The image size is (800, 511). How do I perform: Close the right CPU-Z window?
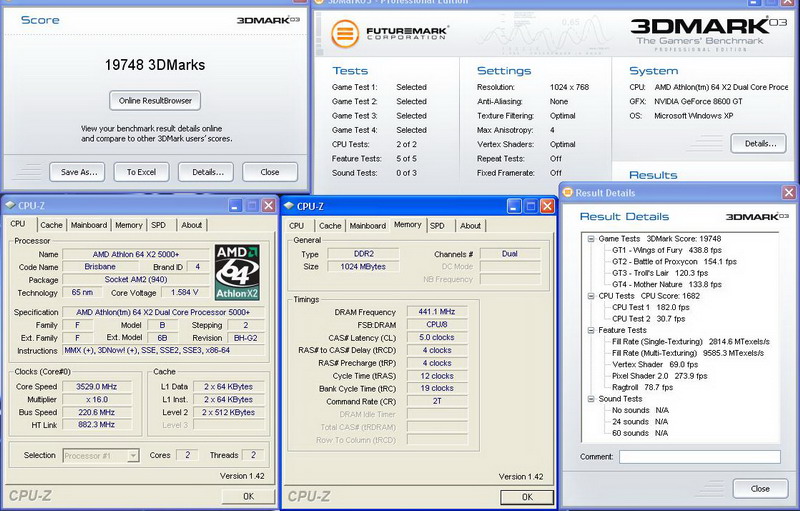point(547,206)
